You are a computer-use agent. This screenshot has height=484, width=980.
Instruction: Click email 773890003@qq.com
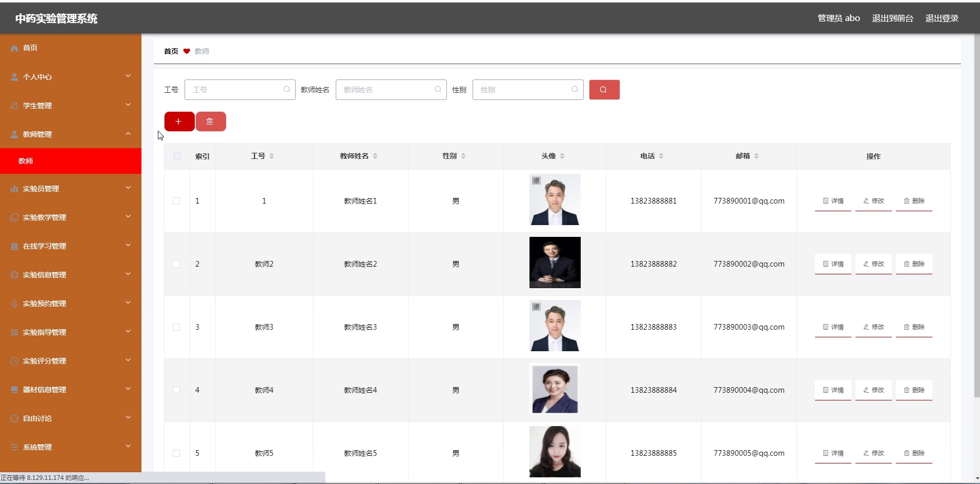coord(749,327)
